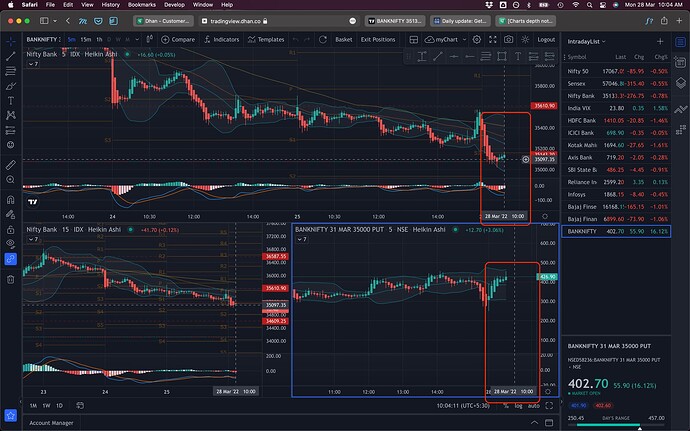Click Exit Positions button
Viewport: 690px width, 431px height.
pyautogui.click(x=378, y=40)
